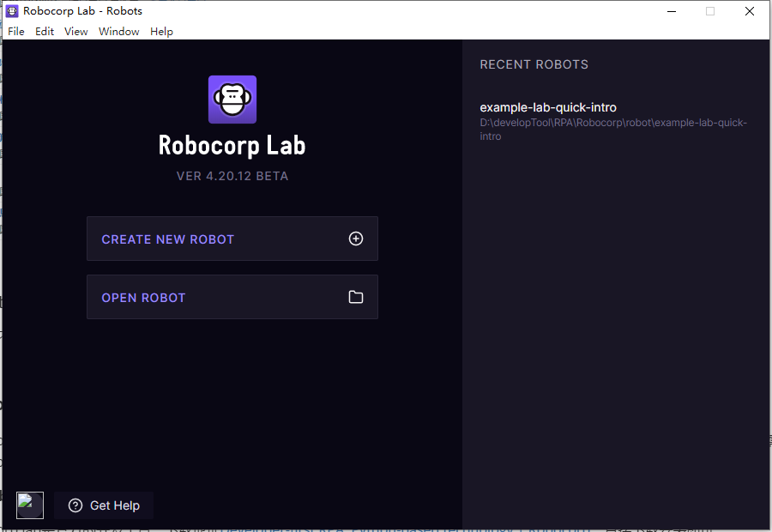Open the View menu

coord(75,31)
